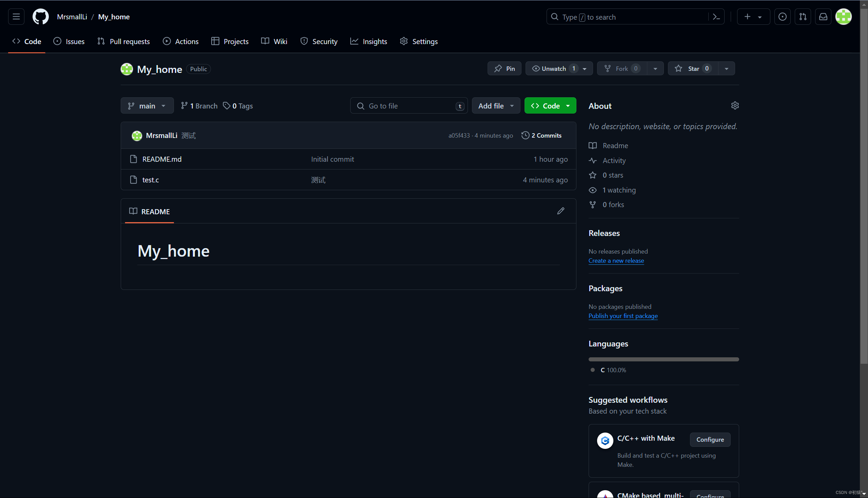
Task: Open the user avatar menu
Action: click(x=843, y=17)
